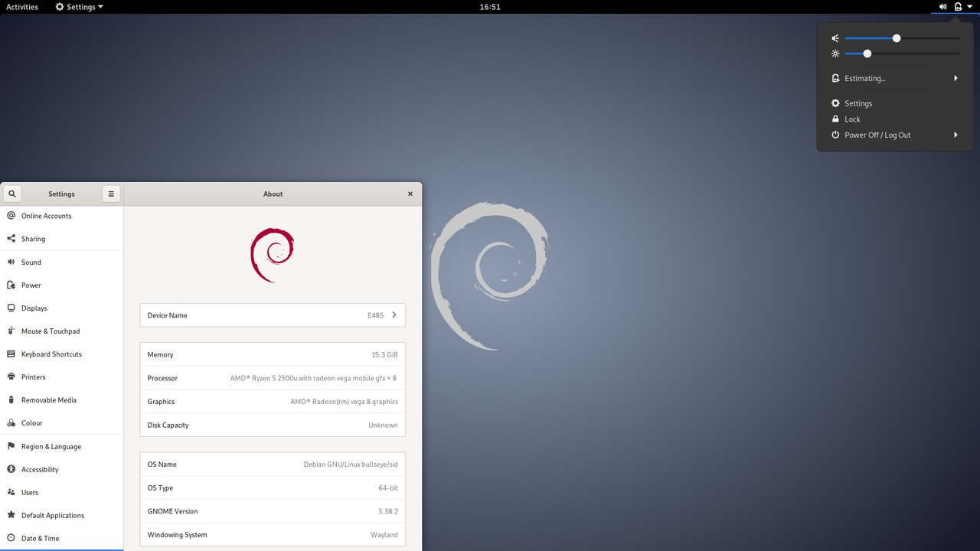The image size is (980, 551).
Task: Click the Removable Media label
Action: [48, 400]
